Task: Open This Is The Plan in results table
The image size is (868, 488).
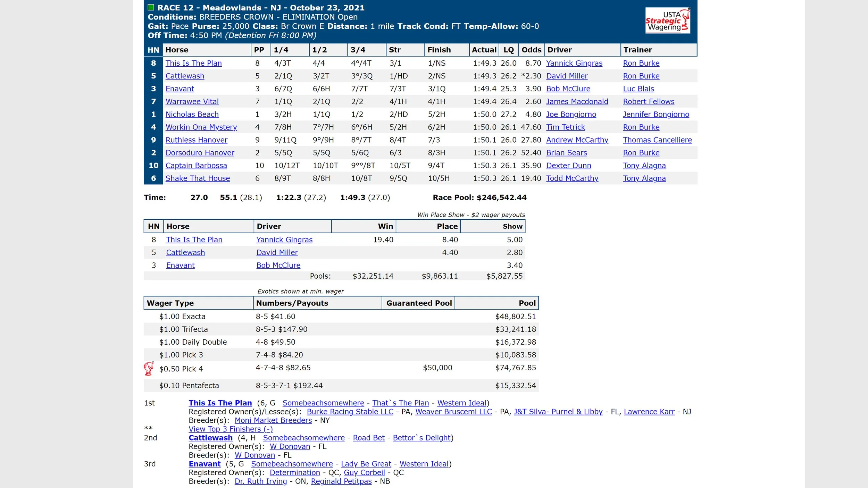Action: pos(193,63)
